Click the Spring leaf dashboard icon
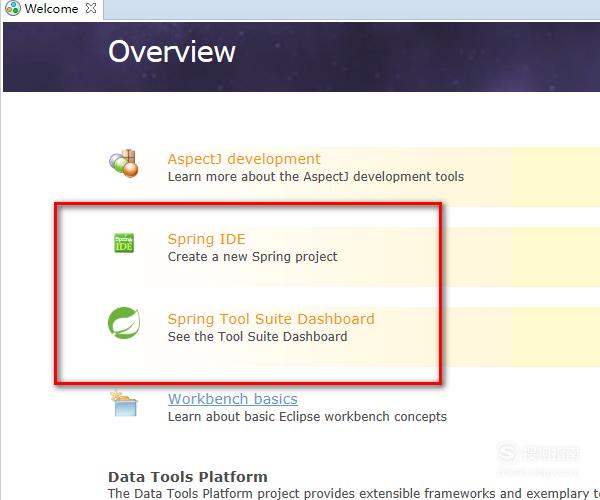The image size is (600, 500). pyautogui.click(x=124, y=323)
